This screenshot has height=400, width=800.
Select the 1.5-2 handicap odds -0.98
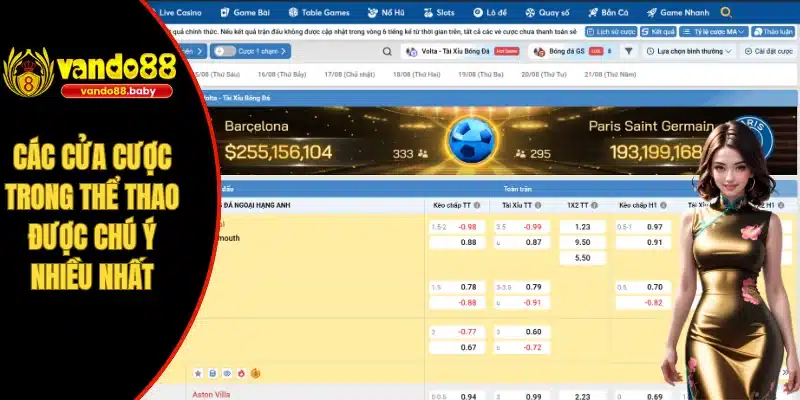click(457, 227)
